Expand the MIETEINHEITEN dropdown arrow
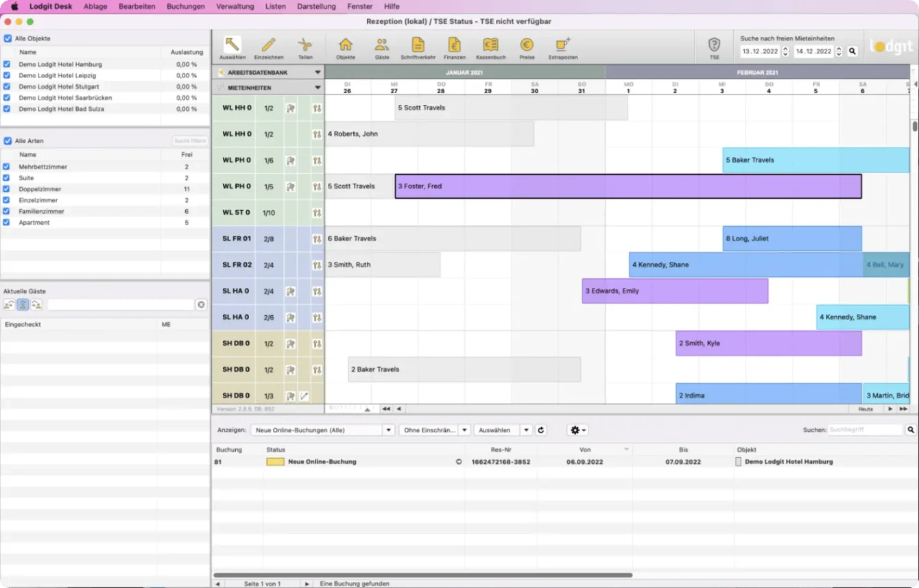 (x=318, y=88)
